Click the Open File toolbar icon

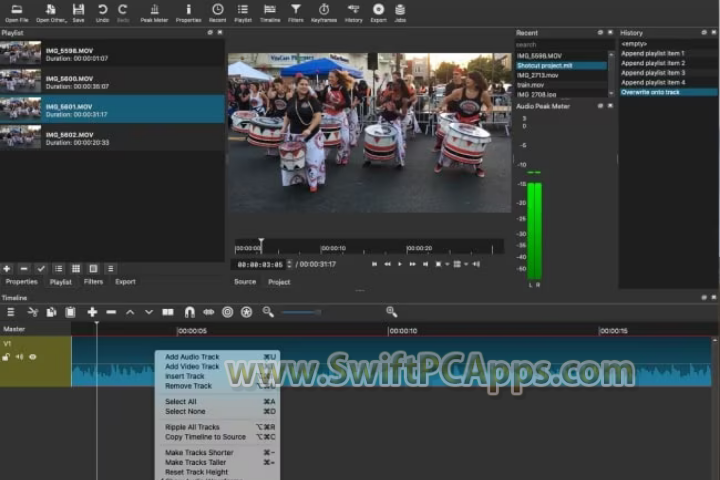tap(17, 13)
